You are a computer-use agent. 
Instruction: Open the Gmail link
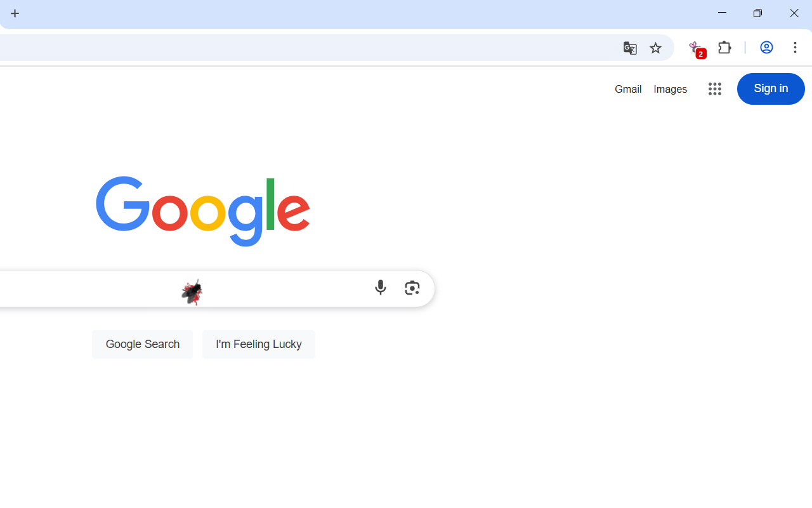tap(628, 89)
